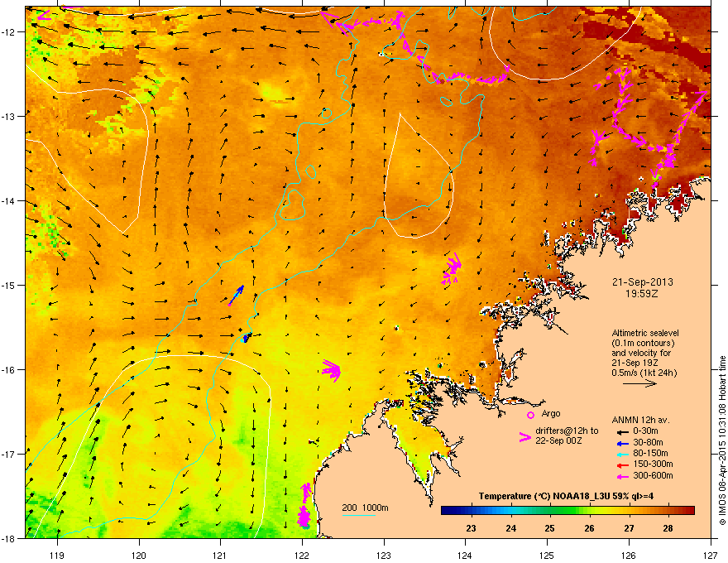
Task: Click the 'drifters@12h to' legend label
Action: pos(567,431)
